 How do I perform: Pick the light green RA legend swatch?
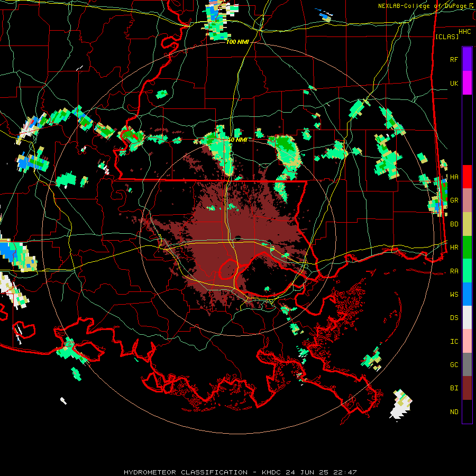click(467, 271)
